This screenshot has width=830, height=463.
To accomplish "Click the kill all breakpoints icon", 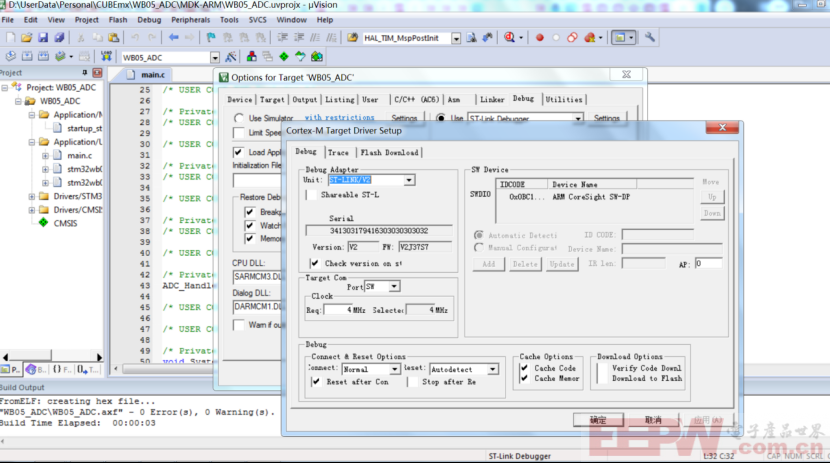I will pos(590,38).
